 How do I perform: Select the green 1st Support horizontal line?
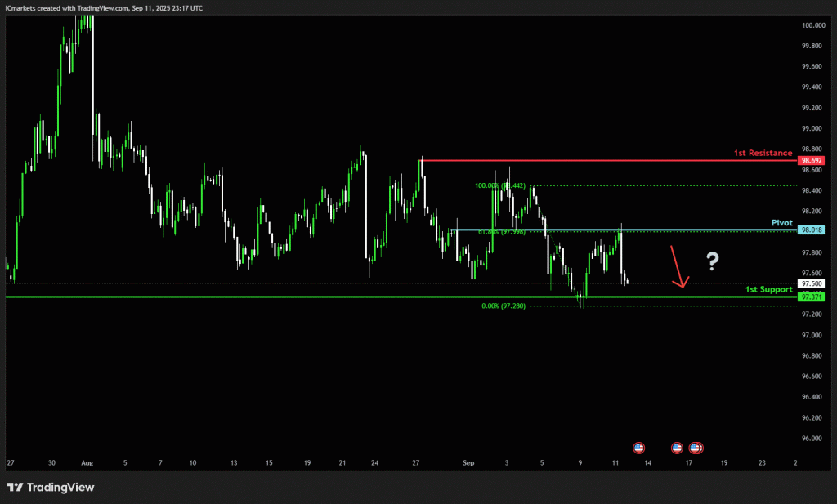click(x=401, y=297)
